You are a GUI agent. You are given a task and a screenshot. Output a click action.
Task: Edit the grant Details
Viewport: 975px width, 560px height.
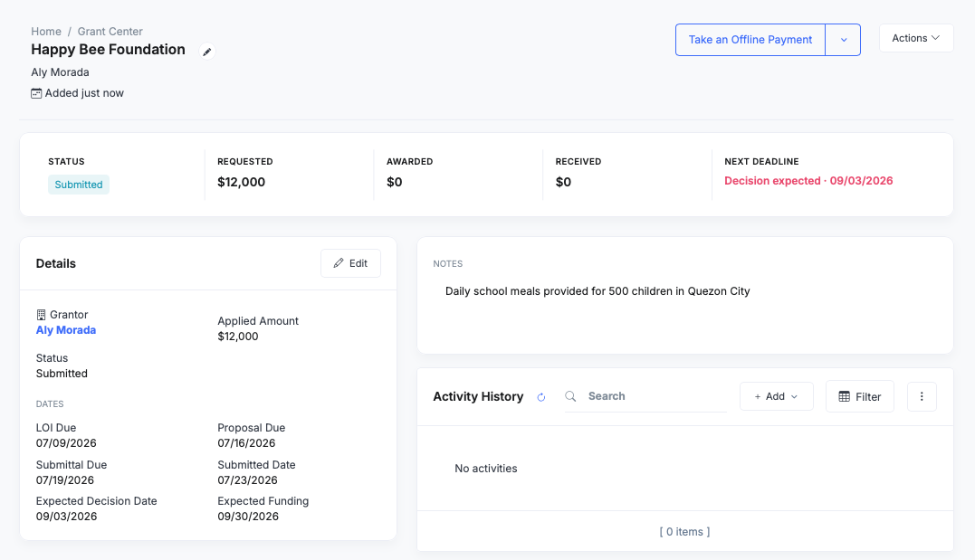350,263
